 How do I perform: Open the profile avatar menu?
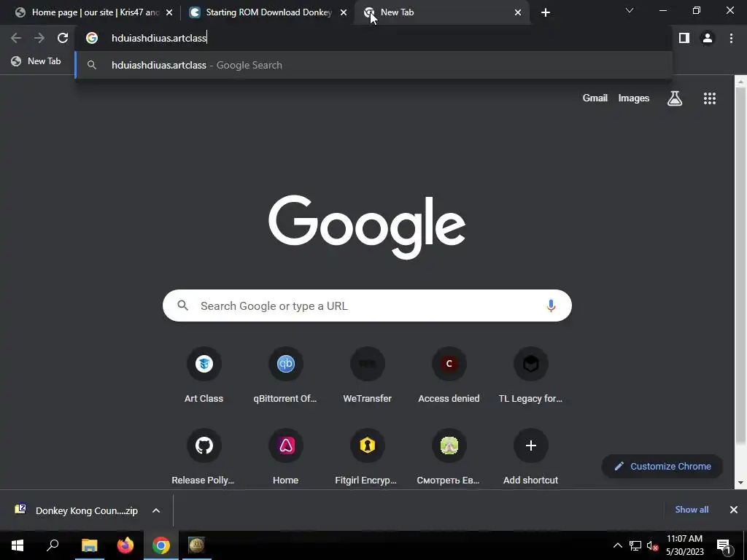(708, 38)
